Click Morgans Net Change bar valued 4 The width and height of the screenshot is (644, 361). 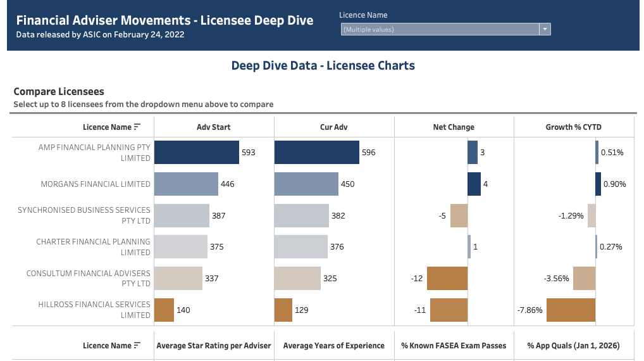(474, 184)
